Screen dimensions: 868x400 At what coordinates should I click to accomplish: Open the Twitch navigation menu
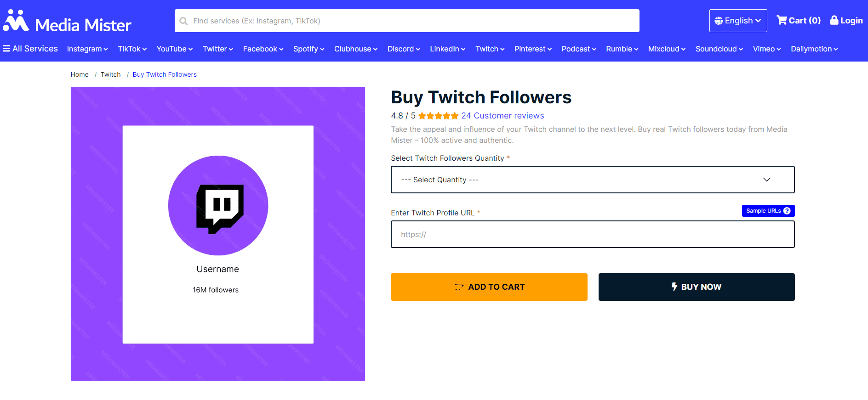click(490, 49)
